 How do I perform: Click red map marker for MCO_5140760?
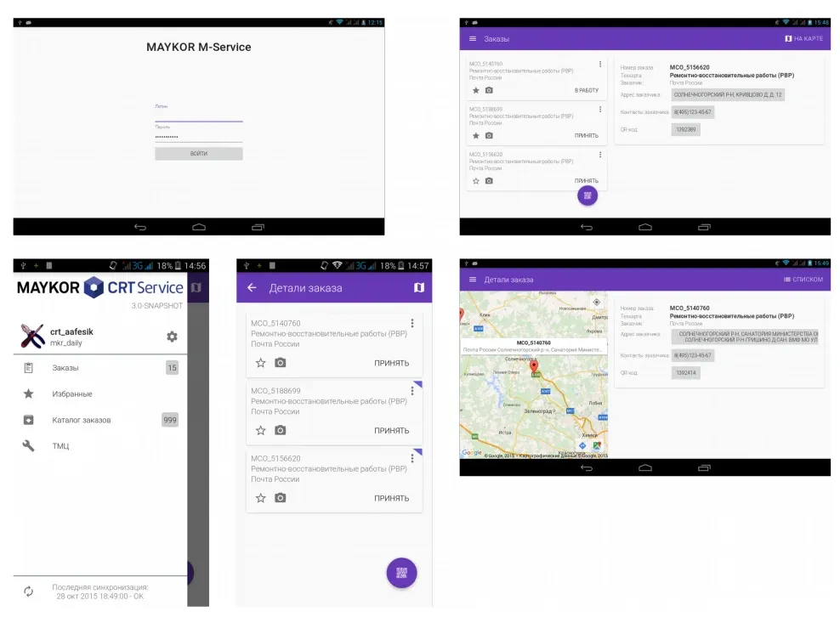tap(534, 366)
